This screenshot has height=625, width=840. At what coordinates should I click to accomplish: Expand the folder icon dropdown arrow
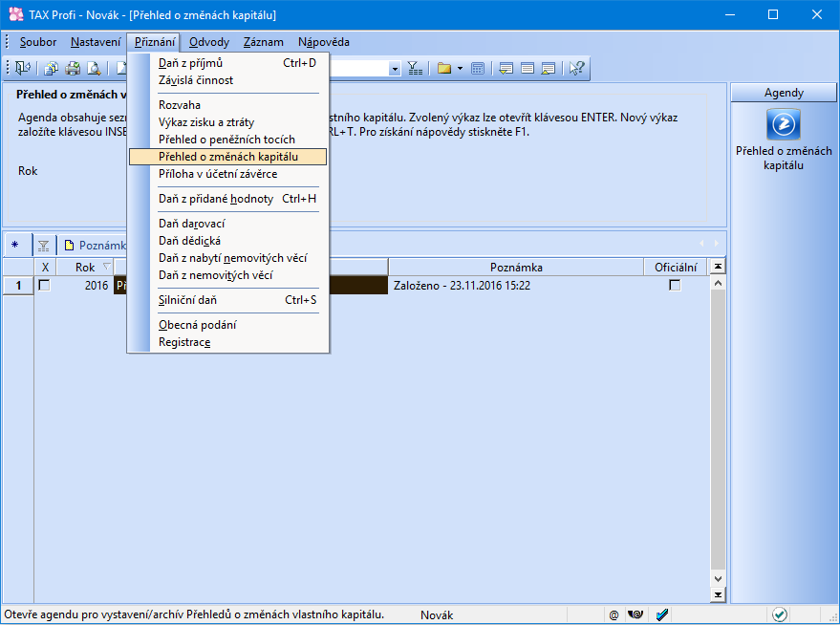tap(460, 69)
